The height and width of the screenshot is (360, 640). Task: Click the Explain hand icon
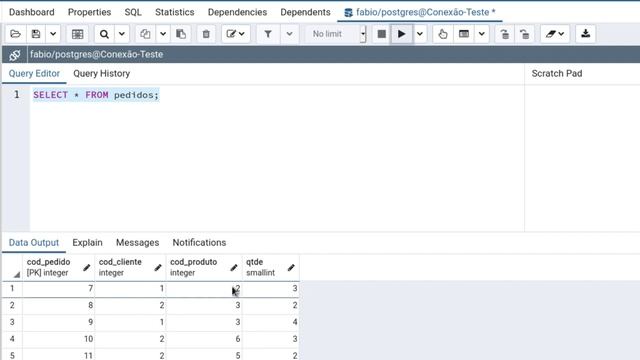[443, 34]
